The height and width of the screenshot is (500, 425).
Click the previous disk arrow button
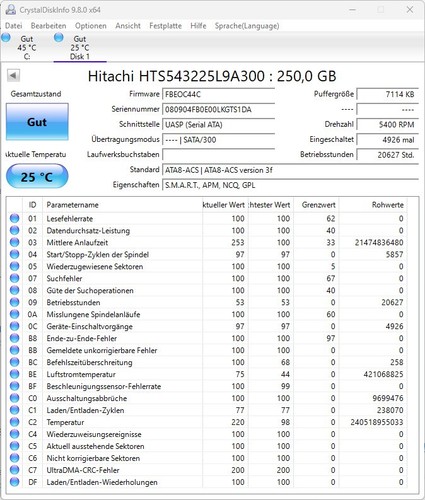click(x=13, y=75)
